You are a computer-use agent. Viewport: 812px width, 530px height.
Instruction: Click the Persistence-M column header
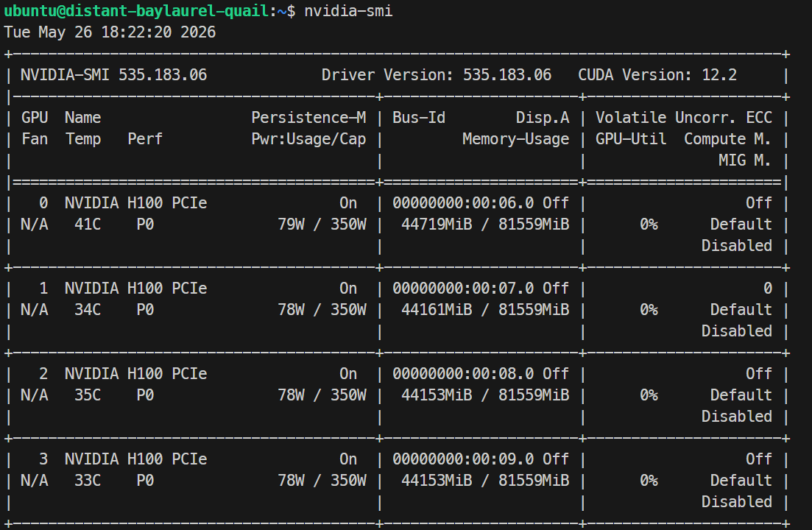click(x=308, y=118)
